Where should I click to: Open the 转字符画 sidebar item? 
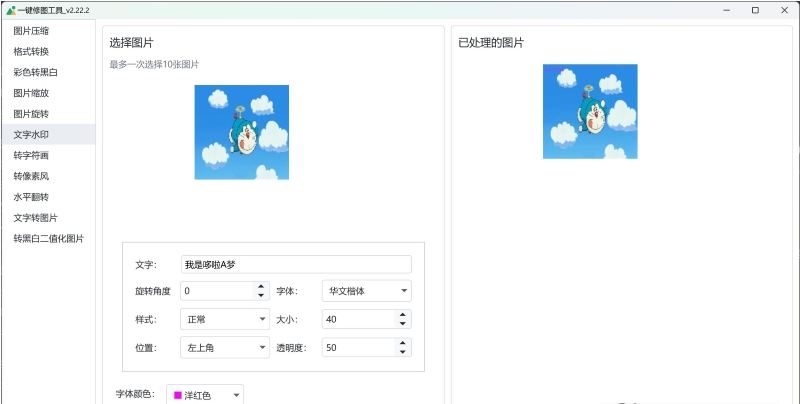[x=48, y=155]
